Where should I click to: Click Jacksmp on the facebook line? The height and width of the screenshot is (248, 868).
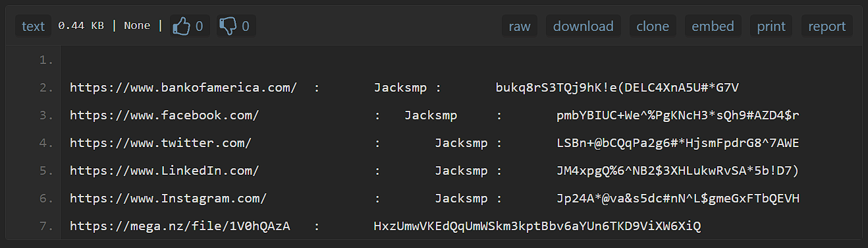click(431, 115)
